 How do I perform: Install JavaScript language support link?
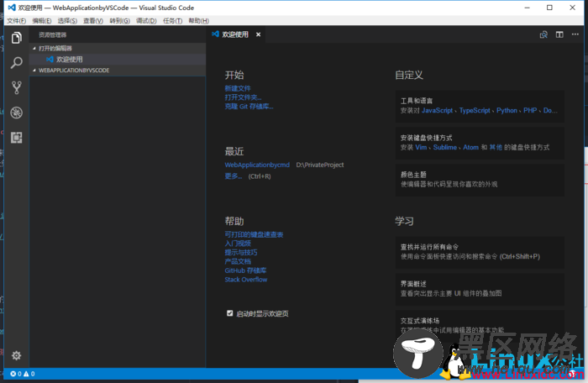coord(438,110)
